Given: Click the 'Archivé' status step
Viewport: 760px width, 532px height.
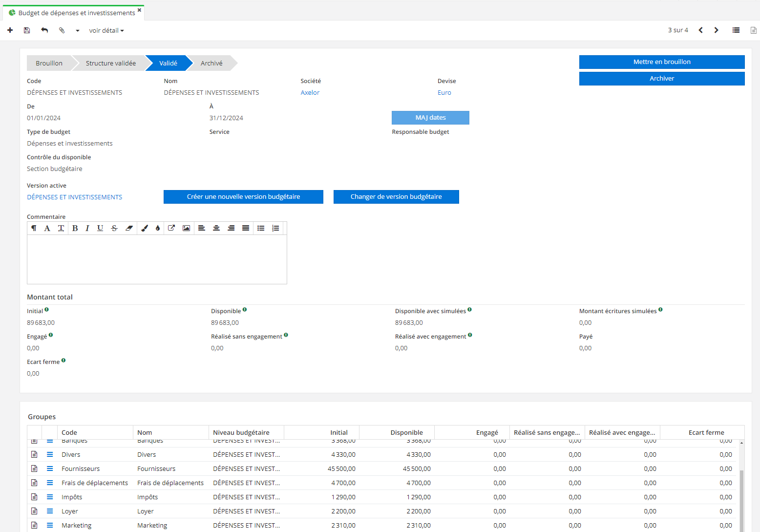Looking at the screenshot, I should click(x=211, y=63).
